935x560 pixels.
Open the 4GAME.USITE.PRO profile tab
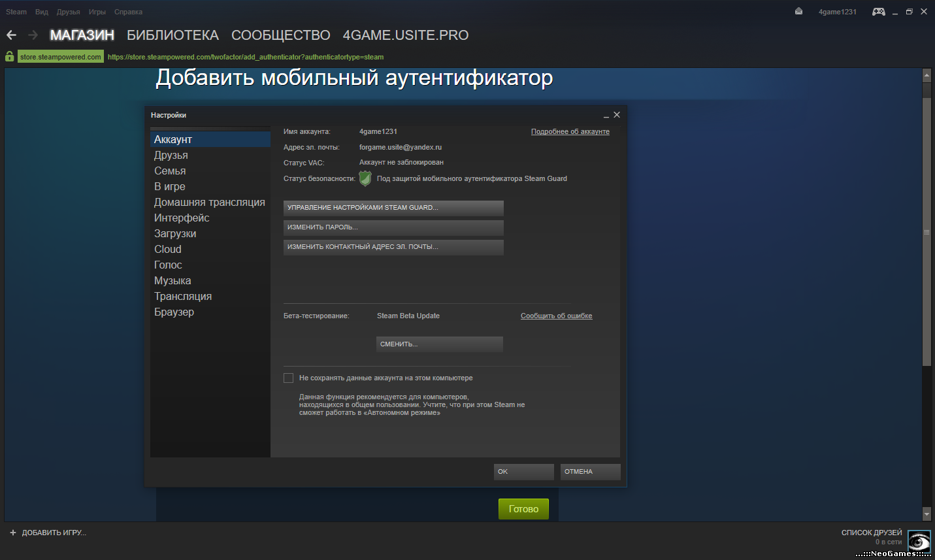pyautogui.click(x=406, y=35)
